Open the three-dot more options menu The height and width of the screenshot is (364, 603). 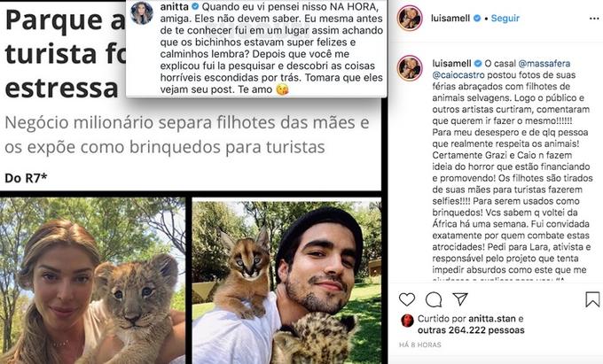pos(594,19)
